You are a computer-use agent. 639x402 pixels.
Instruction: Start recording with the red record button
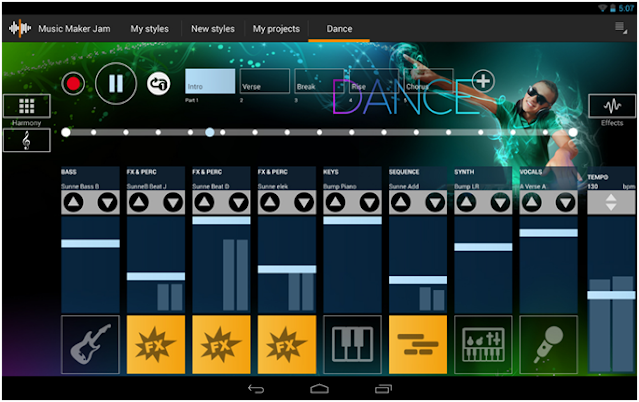pos(73,84)
